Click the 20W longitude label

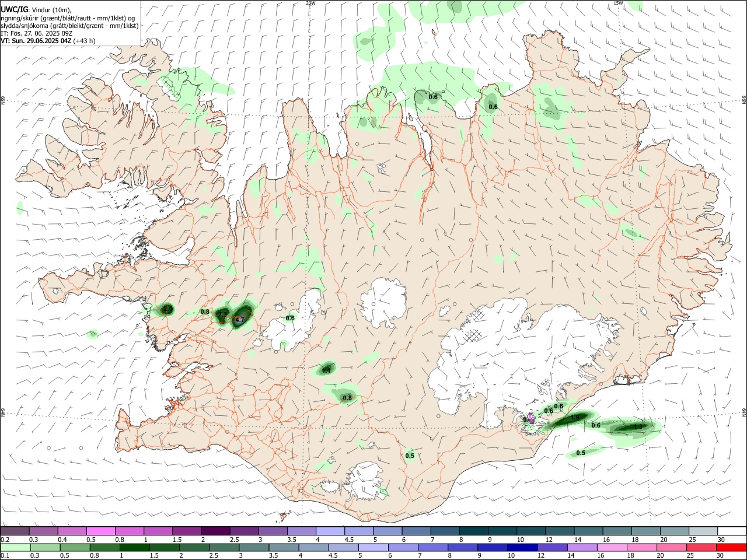click(x=310, y=3)
